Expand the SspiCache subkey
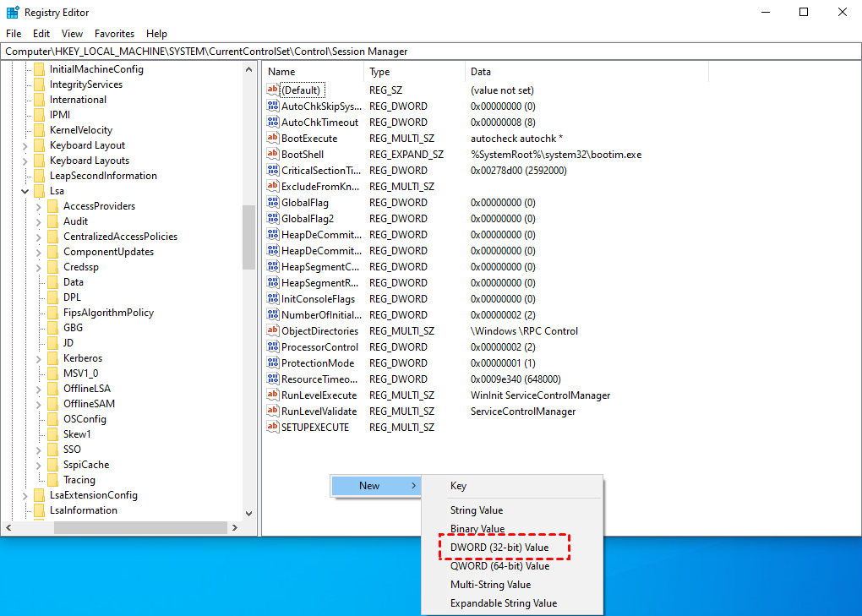Image resolution: width=862 pixels, height=616 pixels. [38, 465]
